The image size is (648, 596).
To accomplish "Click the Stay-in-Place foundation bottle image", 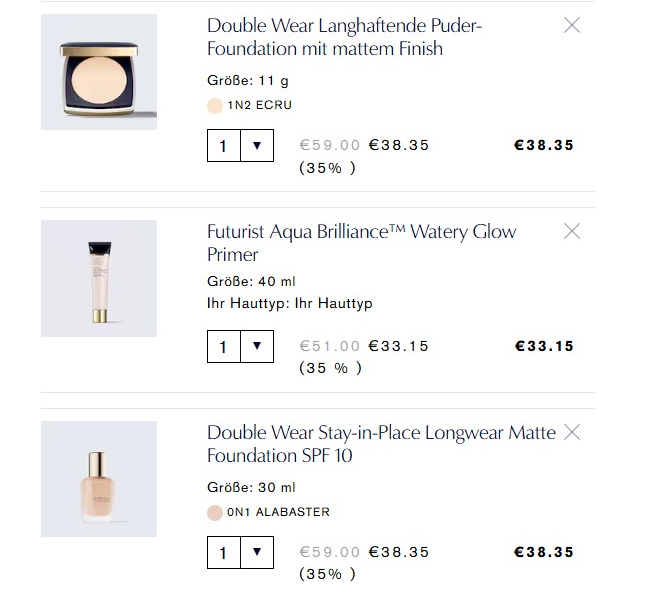I will coord(99,479).
